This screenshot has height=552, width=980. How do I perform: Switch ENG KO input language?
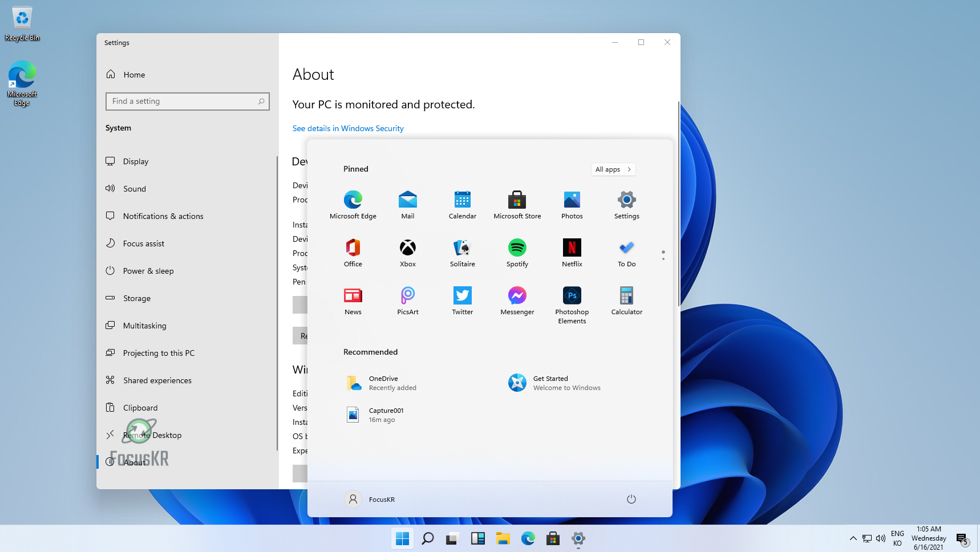pyautogui.click(x=897, y=538)
